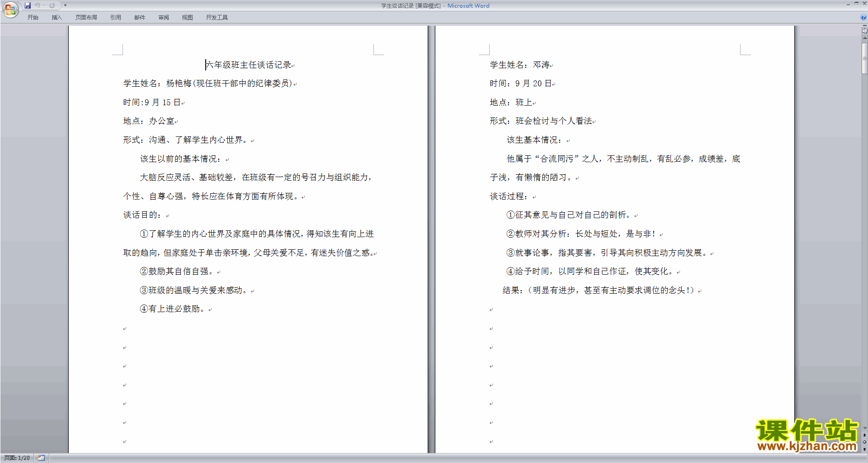
Task: Click the line starting 他属于"合流同污"之人
Action: tap(623, 159)
